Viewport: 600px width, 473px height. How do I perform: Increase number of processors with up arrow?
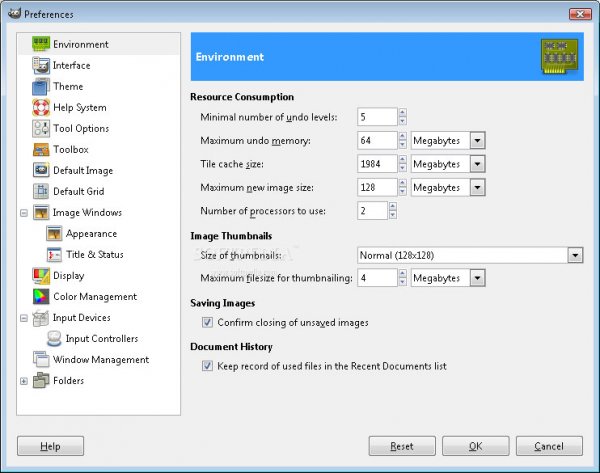pos(393,207)
